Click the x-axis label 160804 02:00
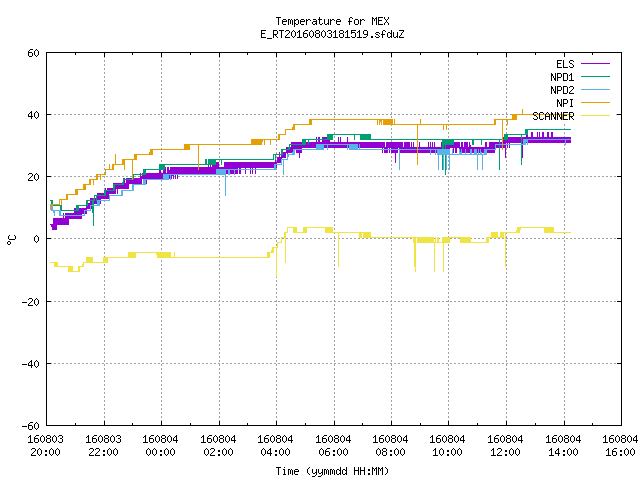Viewport: 640px width, 480px height. click(x=218, y=446)
